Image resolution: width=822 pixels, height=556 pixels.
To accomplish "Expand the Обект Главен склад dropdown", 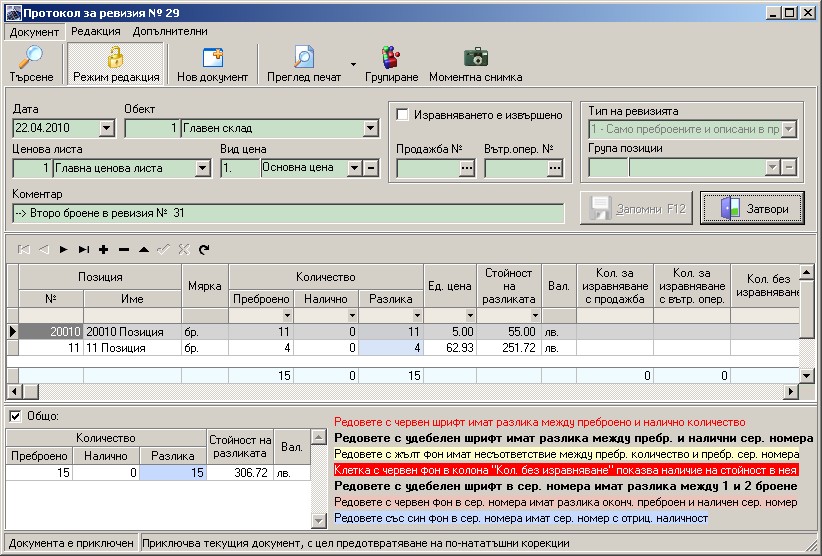I will point(370,128).
